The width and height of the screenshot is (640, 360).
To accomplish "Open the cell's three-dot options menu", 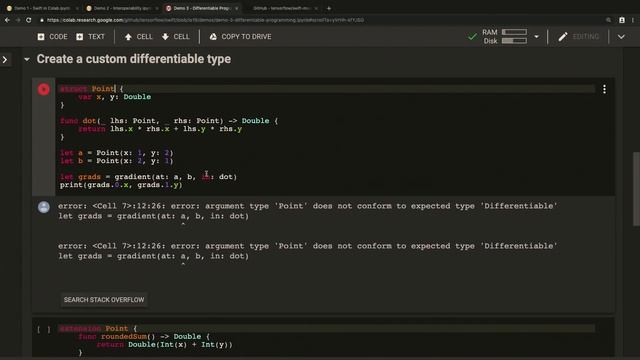I will pos(604,89).
